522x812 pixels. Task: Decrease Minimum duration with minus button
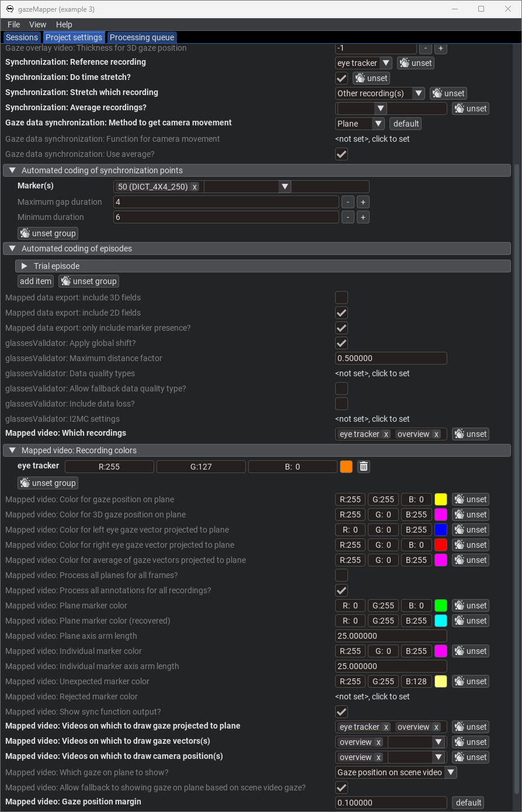click(x=347, y=217)
